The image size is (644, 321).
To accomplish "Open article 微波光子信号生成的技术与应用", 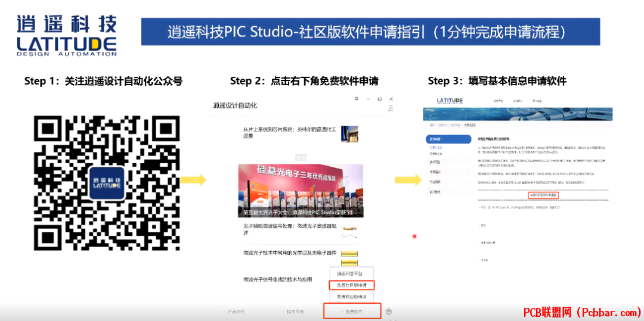I will click(x=278, y=279).
